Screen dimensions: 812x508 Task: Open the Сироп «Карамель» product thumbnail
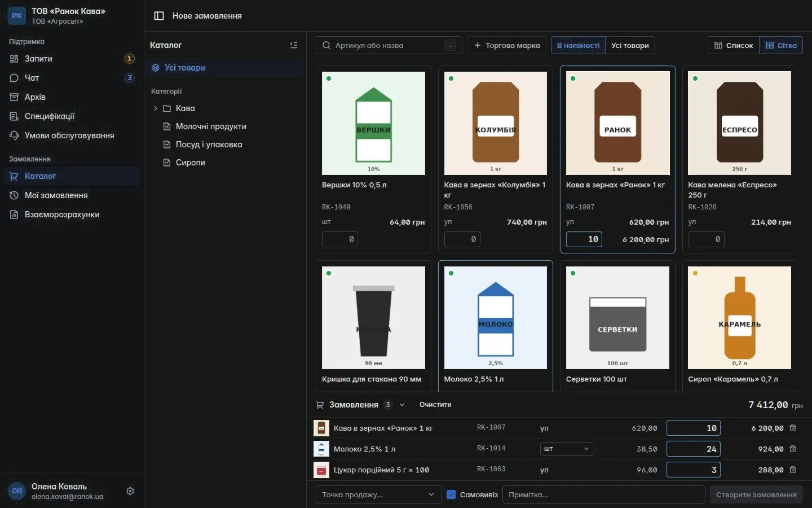tap(739, 318)
